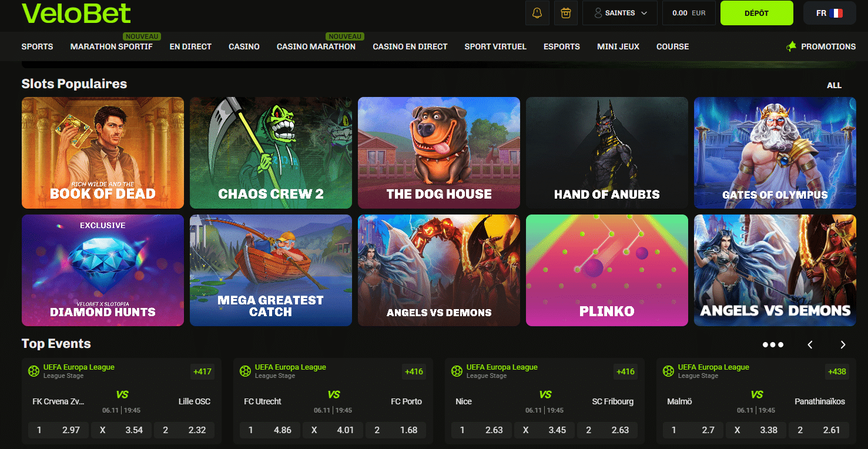Image resolution: width=868 pixels, height=449 pixels.
Task: Open the FR language selector
Action: point(830,13)
